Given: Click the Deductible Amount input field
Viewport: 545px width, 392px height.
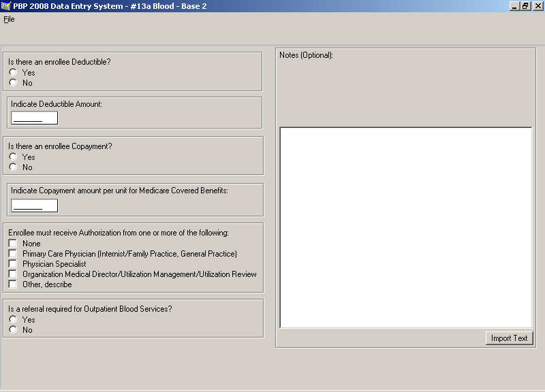Looking at the screenshot, I should coord(35,118).
